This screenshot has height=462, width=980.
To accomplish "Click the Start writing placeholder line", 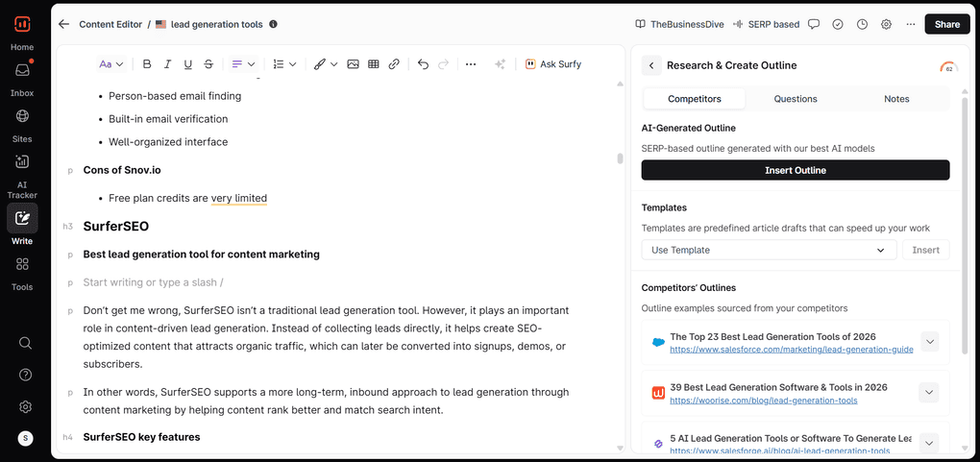I will coord(153,282).
